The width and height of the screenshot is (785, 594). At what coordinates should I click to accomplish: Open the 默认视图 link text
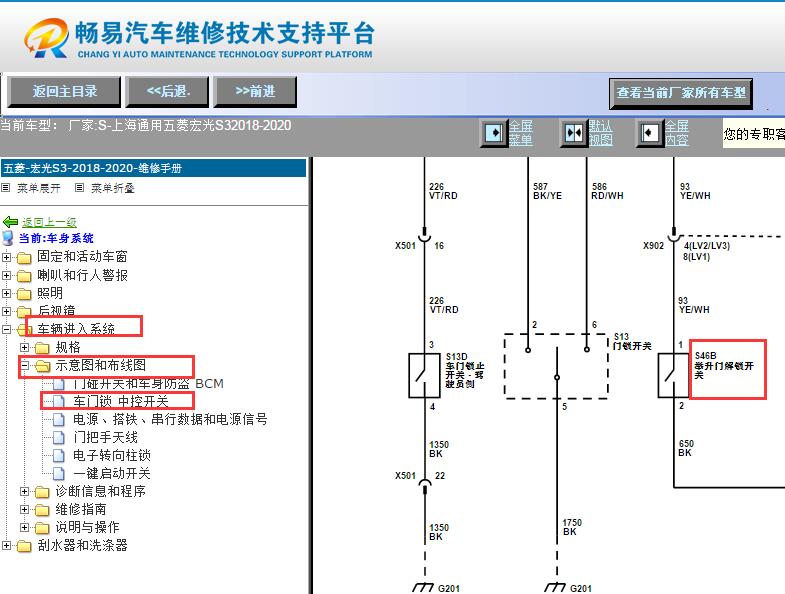click(600, 133)
